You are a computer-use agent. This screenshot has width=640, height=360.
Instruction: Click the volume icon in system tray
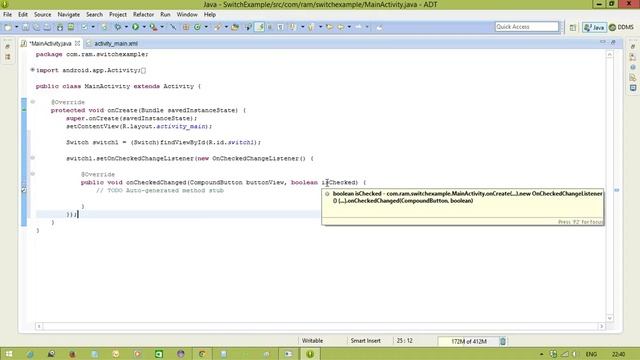(x=575, y=354)
